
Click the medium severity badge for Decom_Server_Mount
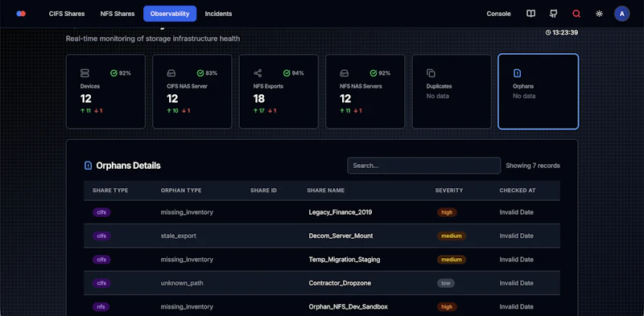tap(452, 236)
